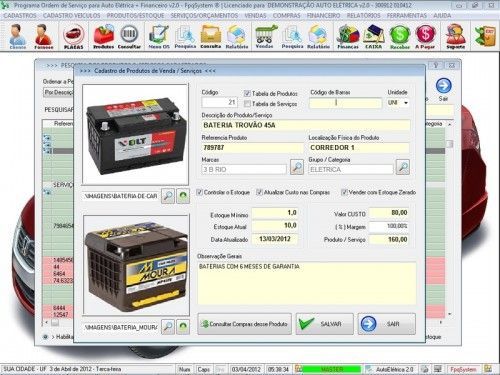Viewport: 500px width, 375px height.
Task: Click Produto / Serviço price field 160,00
Action: click(x=389, y=239)
